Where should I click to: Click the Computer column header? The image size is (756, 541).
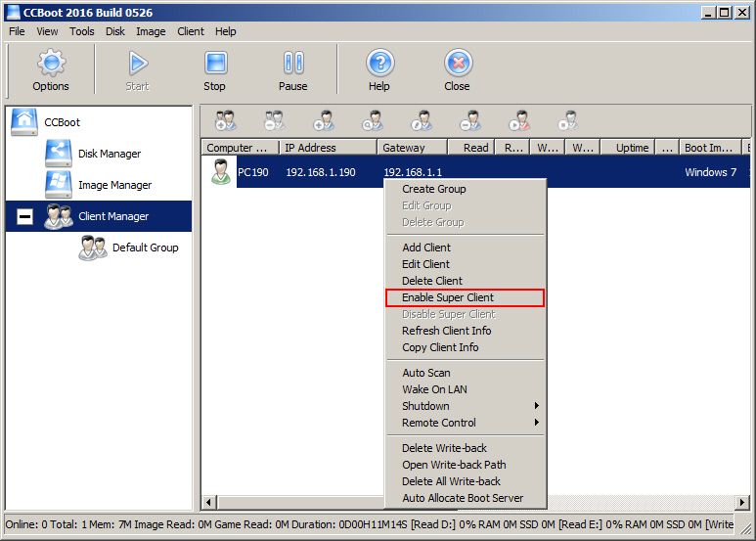tap(241, 148)
